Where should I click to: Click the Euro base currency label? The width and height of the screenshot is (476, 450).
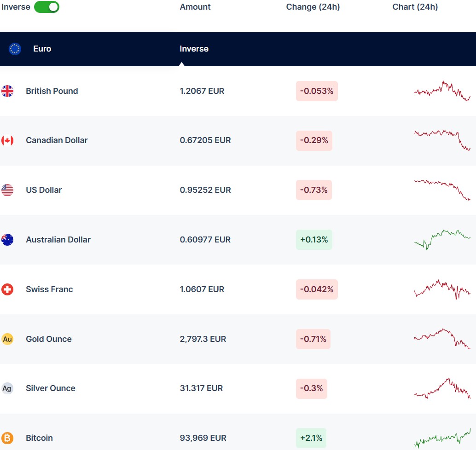[x=42, y=49]
